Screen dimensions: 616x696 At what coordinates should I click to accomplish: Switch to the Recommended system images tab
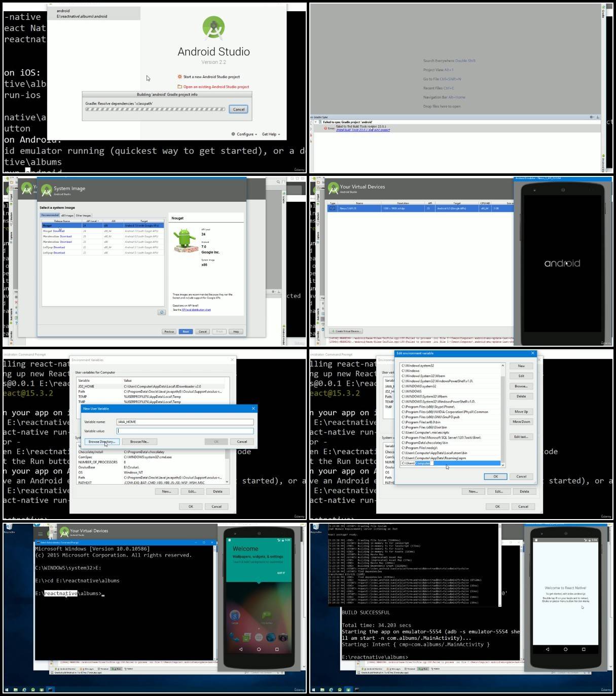[x=50, y=215]
